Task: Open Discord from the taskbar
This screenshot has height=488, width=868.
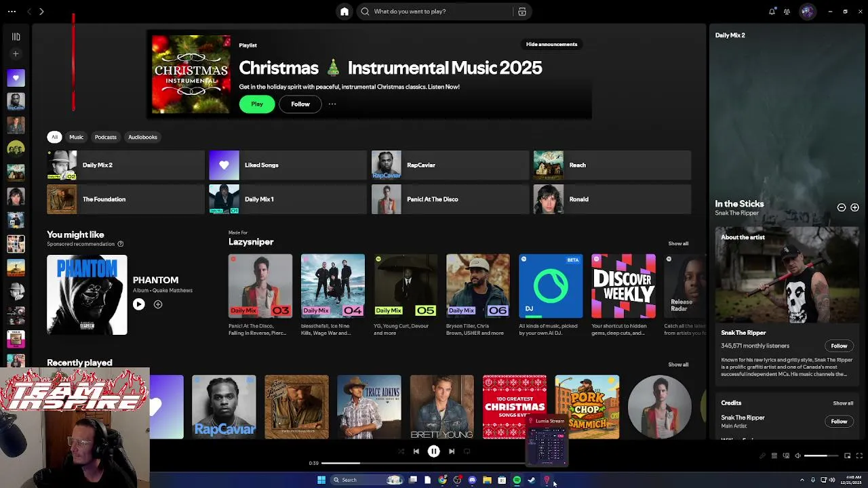Action: (472, 480)
